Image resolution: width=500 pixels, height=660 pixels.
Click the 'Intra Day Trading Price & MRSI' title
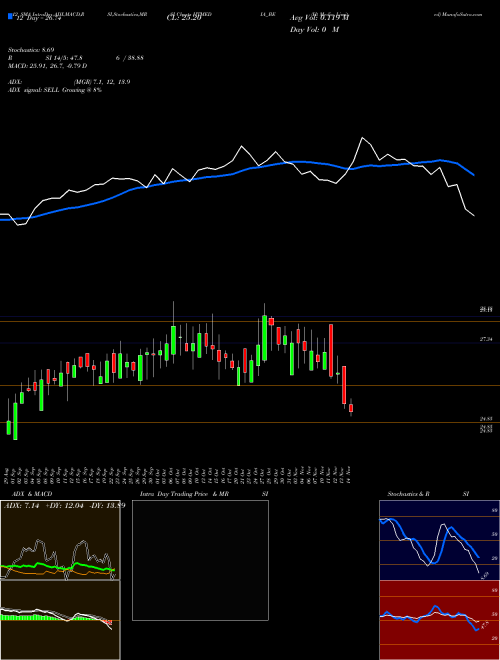tap(204, 494)
